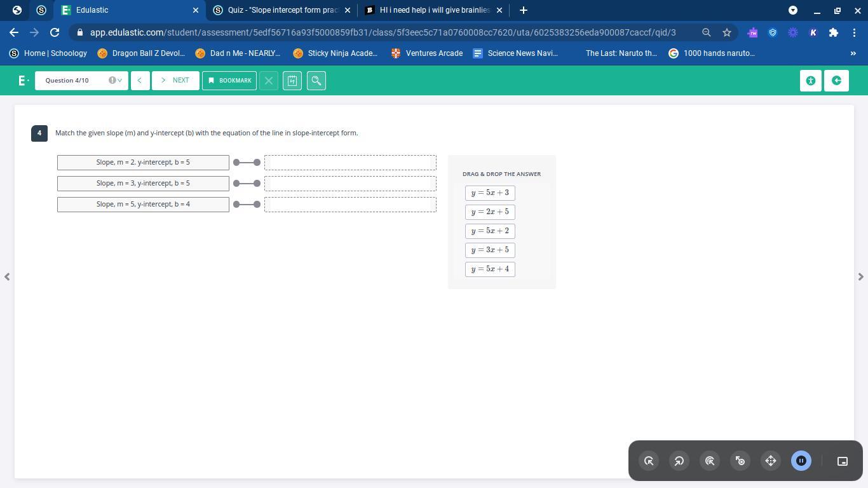Switch to the Quiz Slope intercept form tab
Viewport: 868px width, 488px height.
pos(282,10)
